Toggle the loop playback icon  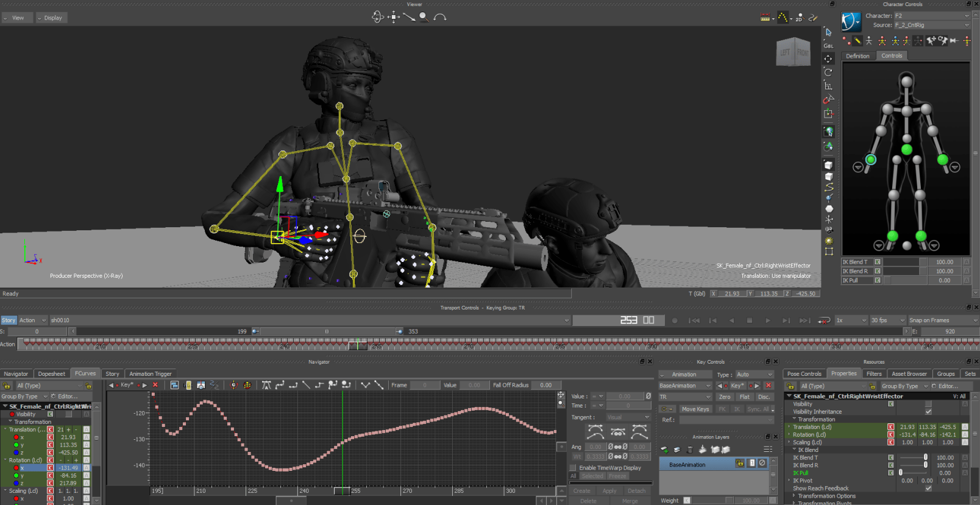(824, 320)
